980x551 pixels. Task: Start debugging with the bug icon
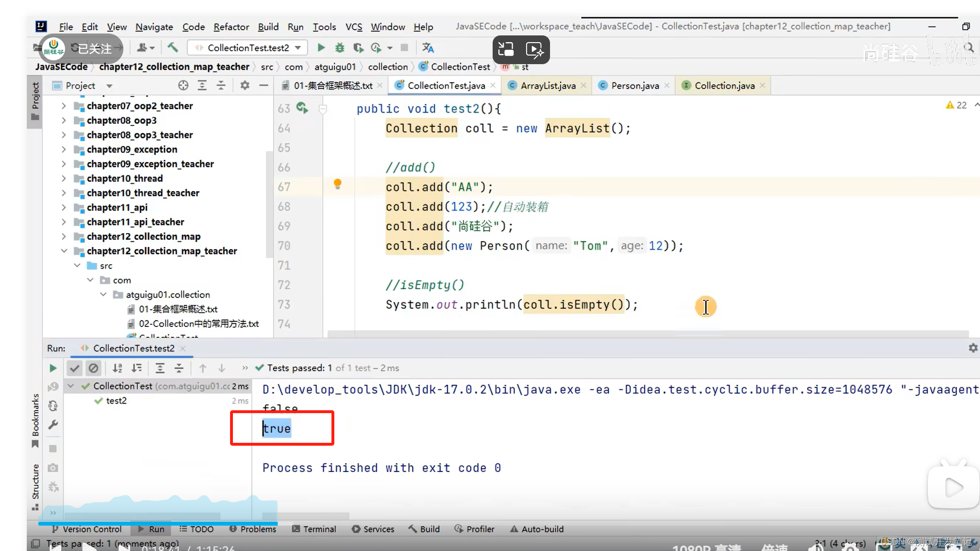[x=340, y=47]
